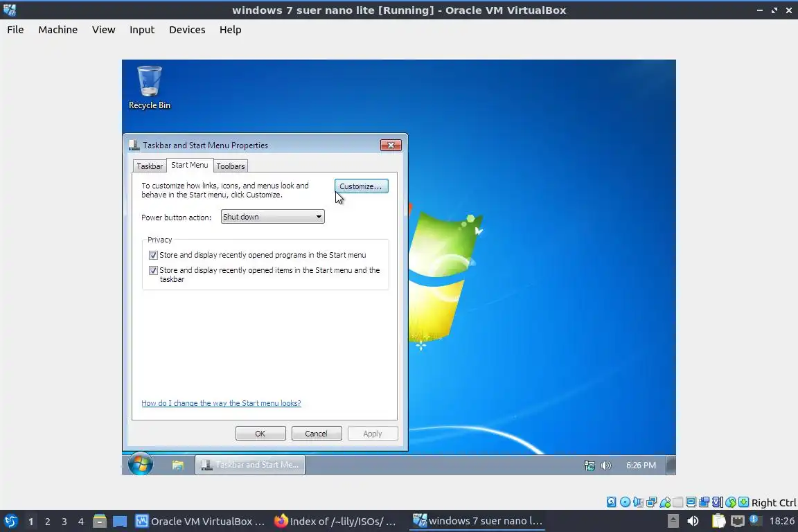Click host removable media eject tray icon
Screen dimensions: 798x532
[x=673, y=521]
